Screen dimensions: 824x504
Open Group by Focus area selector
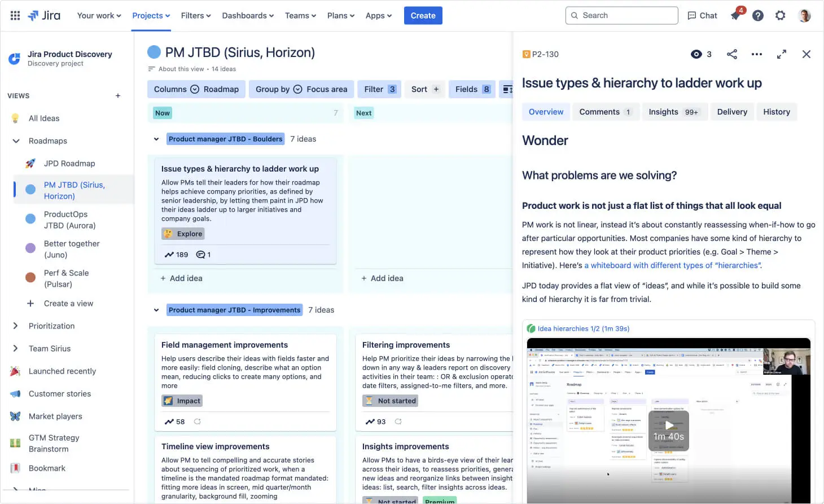pos(301,89)
